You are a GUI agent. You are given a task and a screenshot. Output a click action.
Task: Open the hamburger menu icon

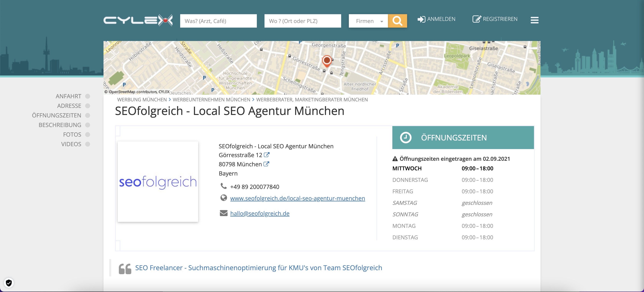(535, 20)
